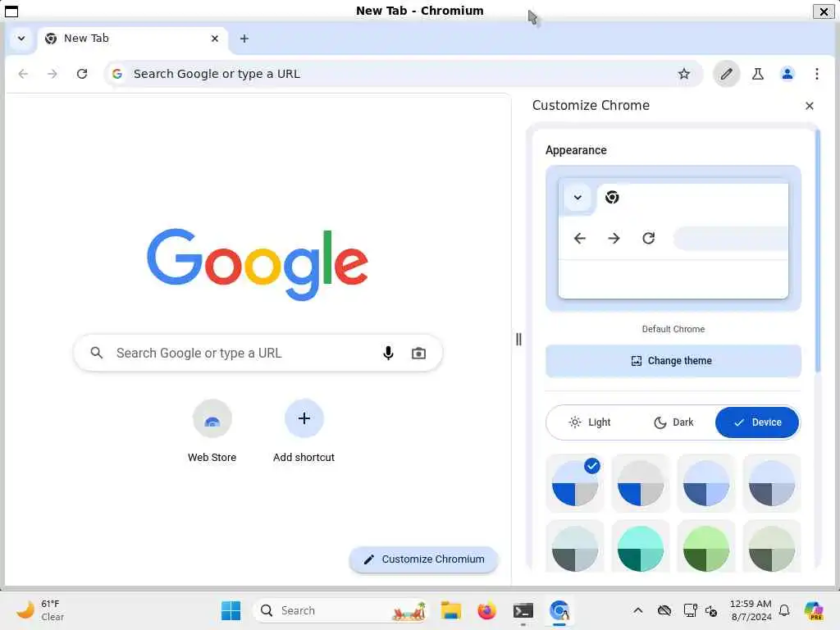Select the New Tab tab
The image size is (840, 630).
click(132, 39)
